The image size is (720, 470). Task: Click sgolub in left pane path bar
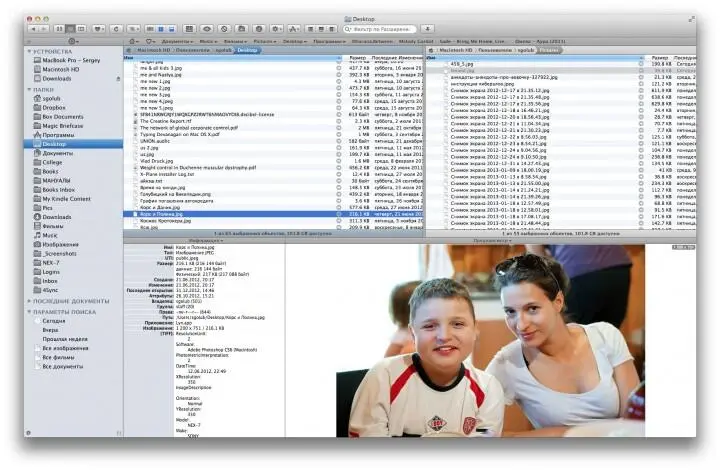point(224,50)
